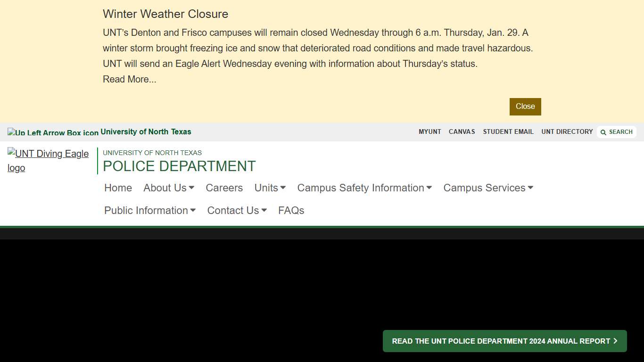Expand the Campus Safety Information menu
The image size is (644, 362).
(364, 188)
